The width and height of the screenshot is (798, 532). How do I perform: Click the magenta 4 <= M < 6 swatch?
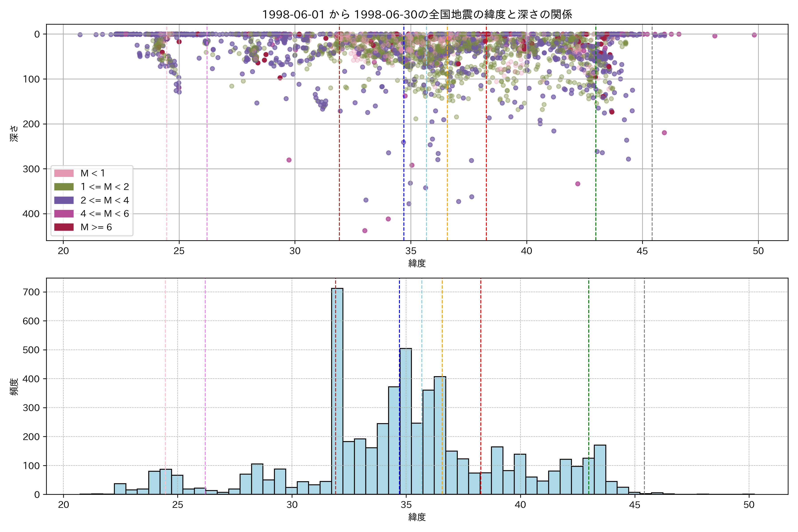pos(64,214)
